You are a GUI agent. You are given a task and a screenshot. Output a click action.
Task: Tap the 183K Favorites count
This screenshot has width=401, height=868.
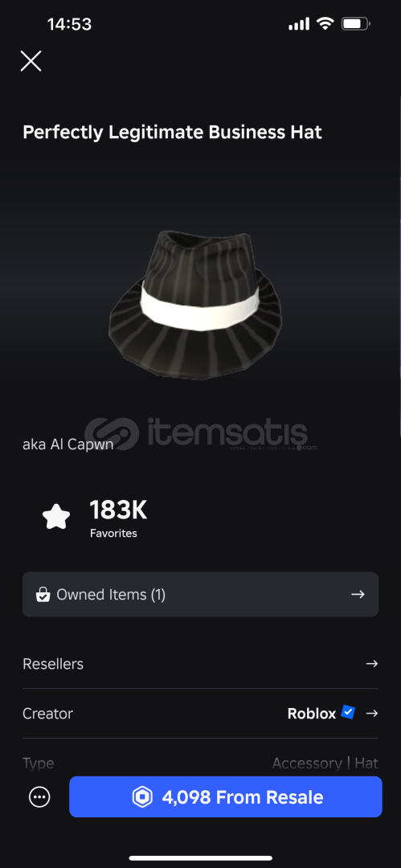point(118,518)
